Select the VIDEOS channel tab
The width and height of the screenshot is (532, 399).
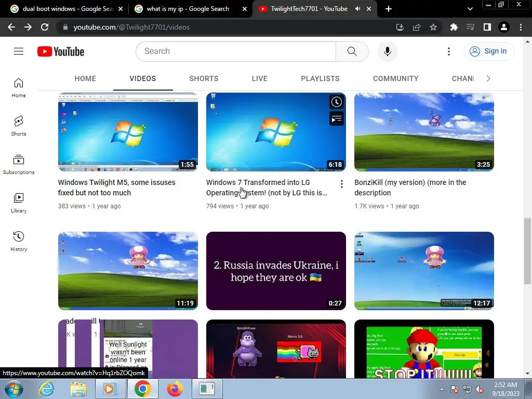click(142, 79)
